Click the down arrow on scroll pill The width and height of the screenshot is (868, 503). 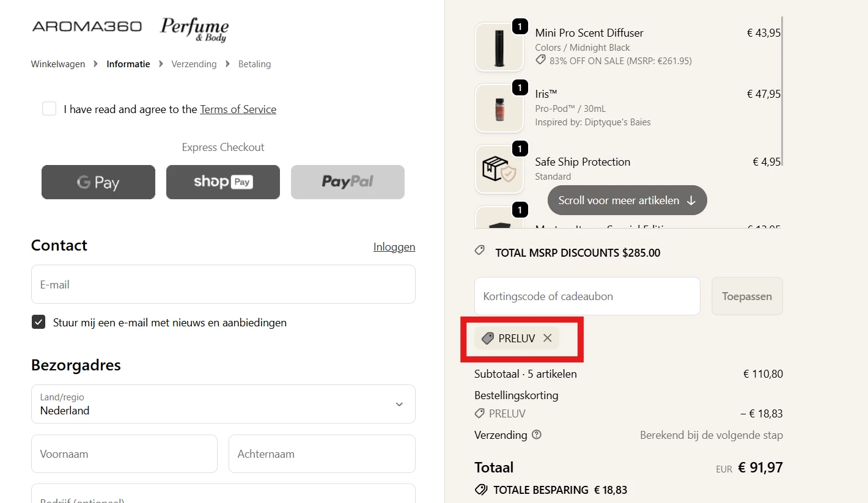coord(691,200)
